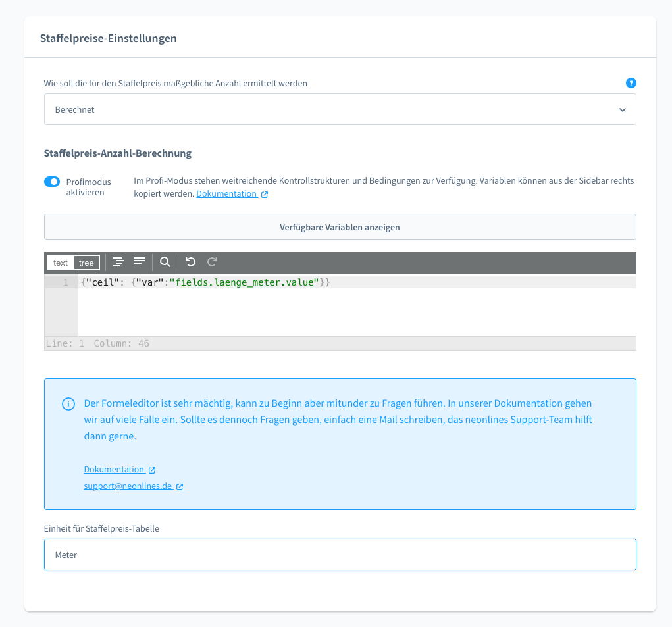Click the external-link icon after the Profi-Modus Dokumentation link
Image resolution: width=672 pixels, height=627 pixels.
[265, 195]
